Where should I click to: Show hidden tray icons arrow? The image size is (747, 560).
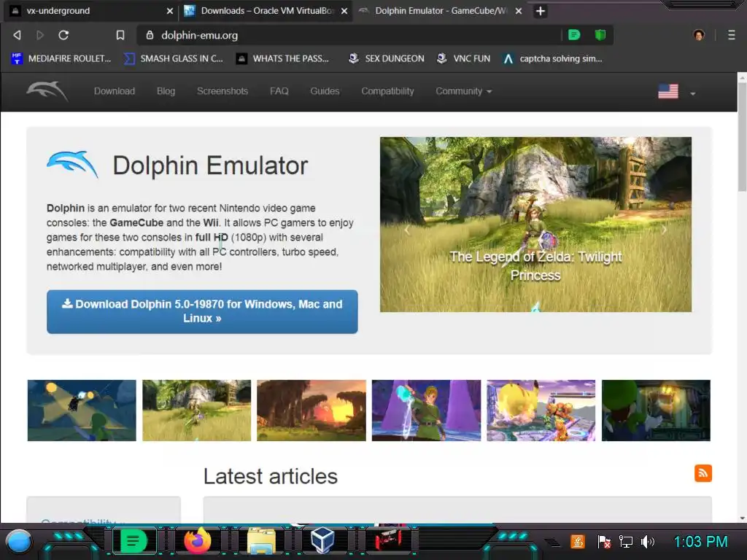click(x=553, y=542)
